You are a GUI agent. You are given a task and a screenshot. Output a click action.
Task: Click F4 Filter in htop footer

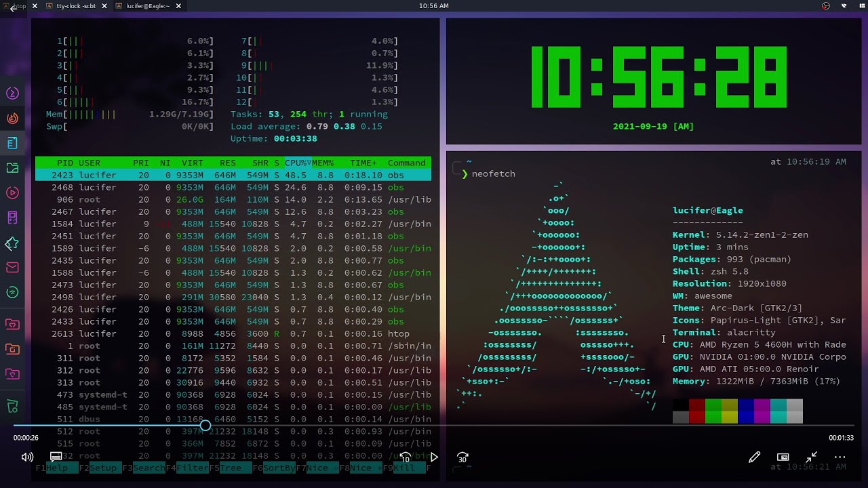point(187,468)
